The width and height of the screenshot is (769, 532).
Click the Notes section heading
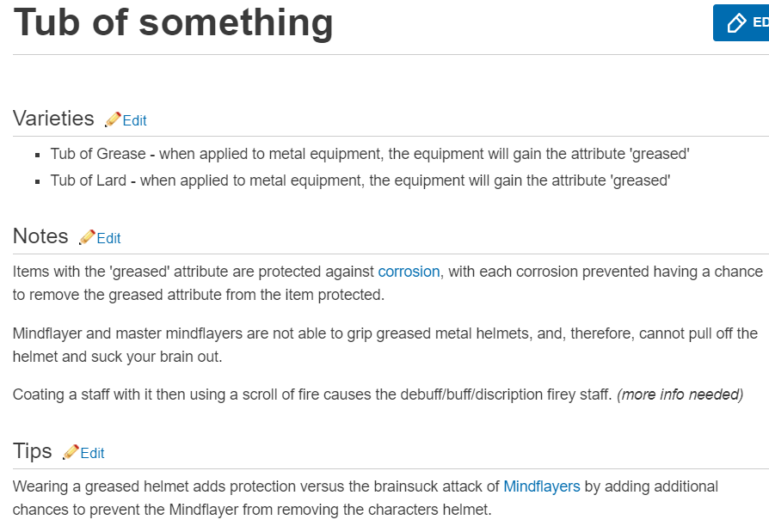point(40,236)
